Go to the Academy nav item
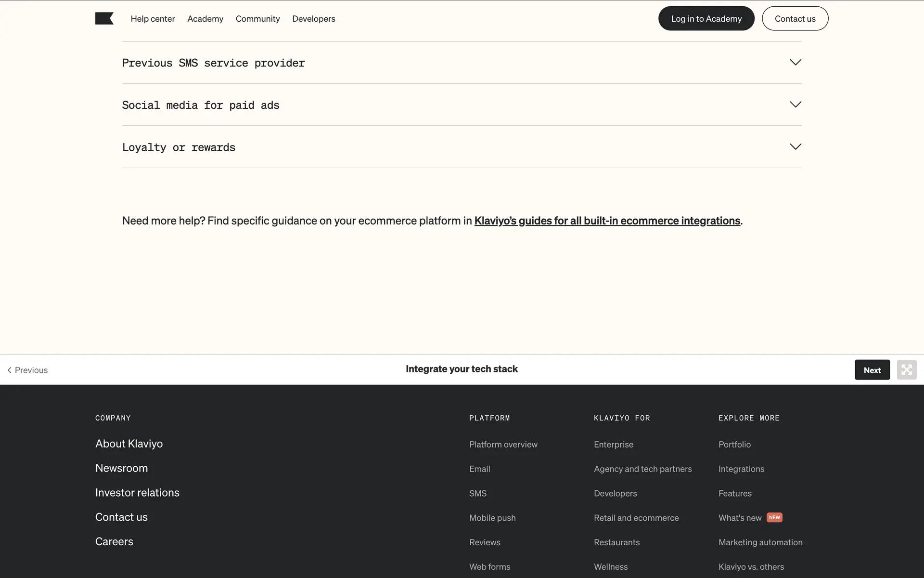This screenshot has height=578, width=924. (x=205, y=19)
